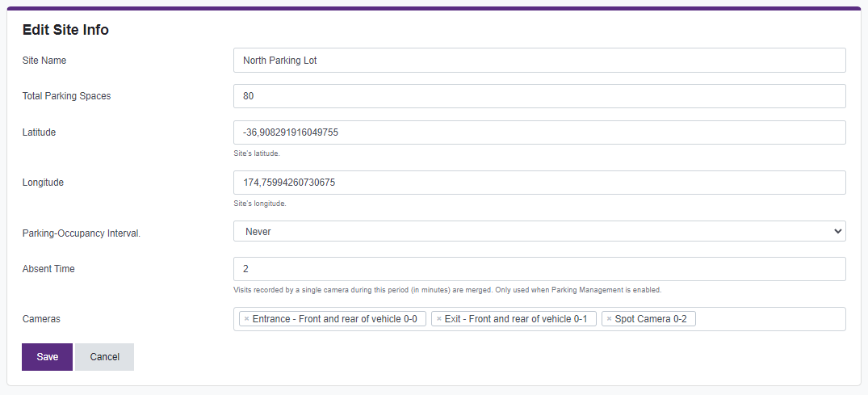Click the Latitude input box
This screenshot has height=395, width=868.
point(539,132)
